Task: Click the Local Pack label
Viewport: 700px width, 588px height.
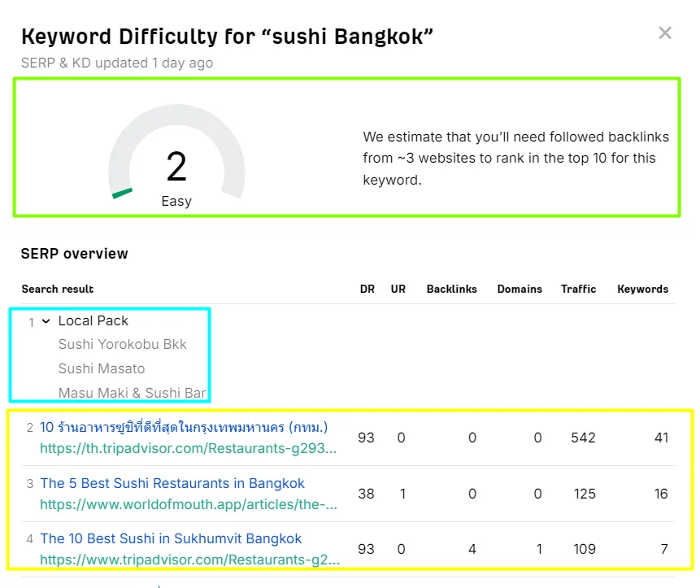Action: pyautogui.click(x=93, y=320)
